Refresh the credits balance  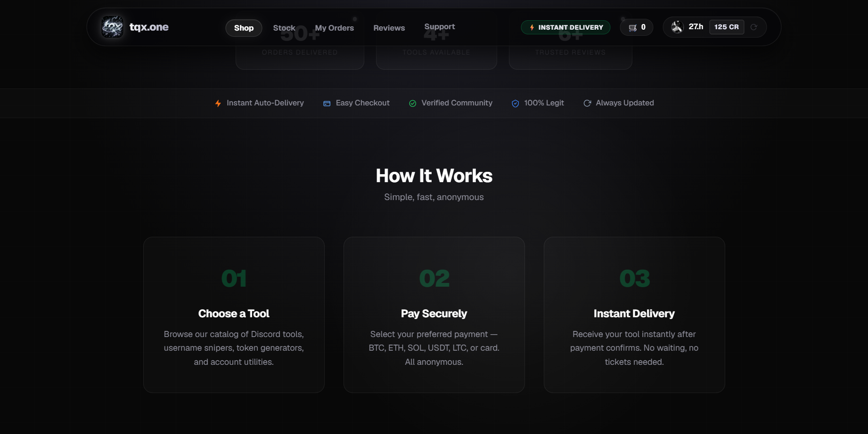753,27
